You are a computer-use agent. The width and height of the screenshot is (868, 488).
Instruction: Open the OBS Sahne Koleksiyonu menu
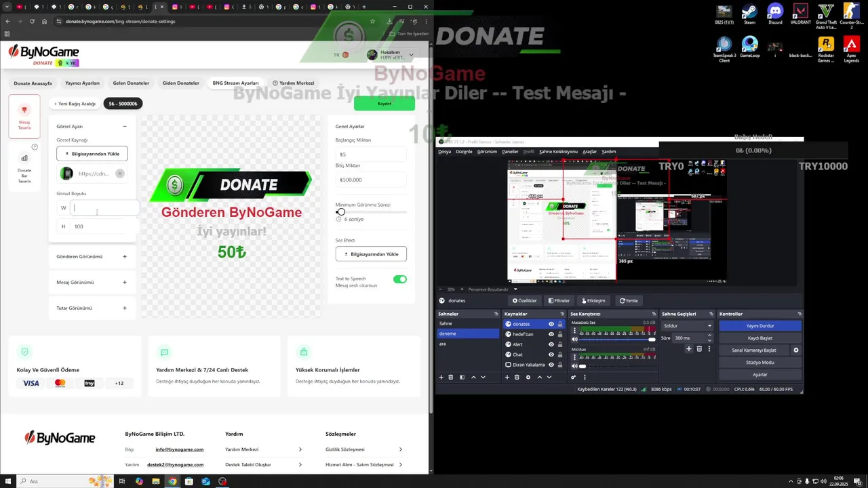[x=558, y=152]
